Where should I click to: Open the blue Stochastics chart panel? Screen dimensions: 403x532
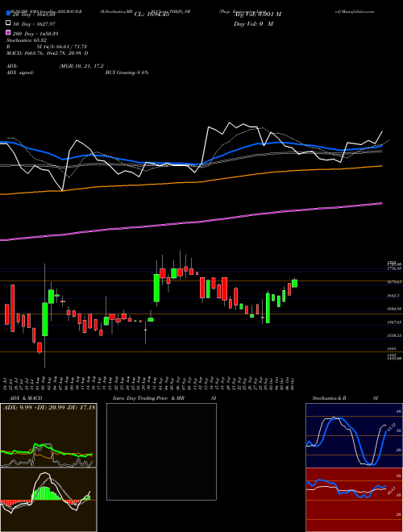[x=354, y=435]
